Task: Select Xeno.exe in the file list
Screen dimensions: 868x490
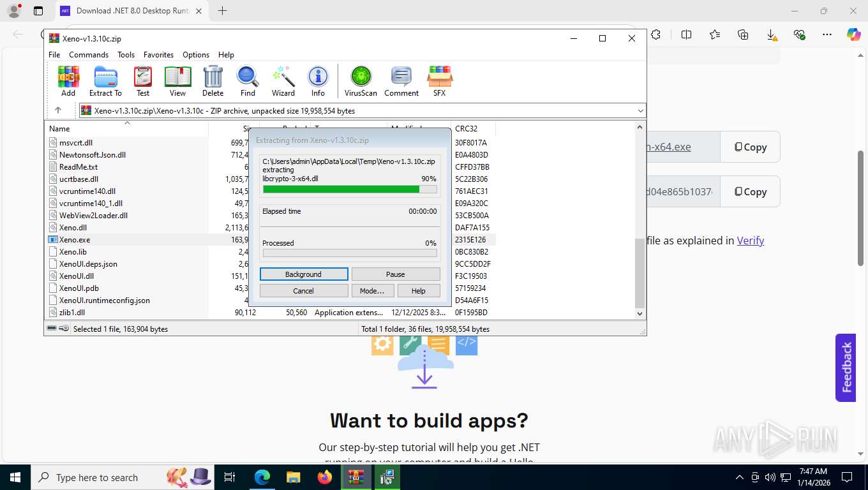Action: [75, 240]
